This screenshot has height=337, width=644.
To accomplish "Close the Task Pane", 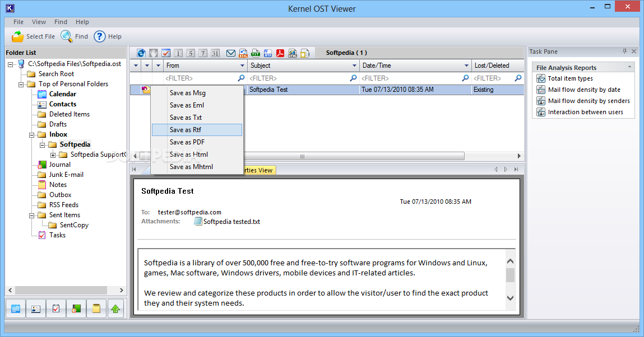I will coord(634,52).
